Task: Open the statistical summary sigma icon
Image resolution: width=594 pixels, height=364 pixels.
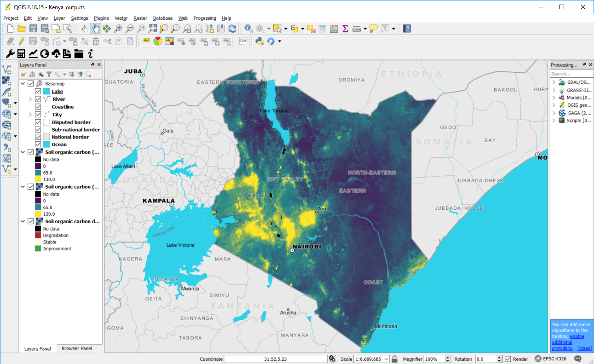Action: click(x=345, y=29)
